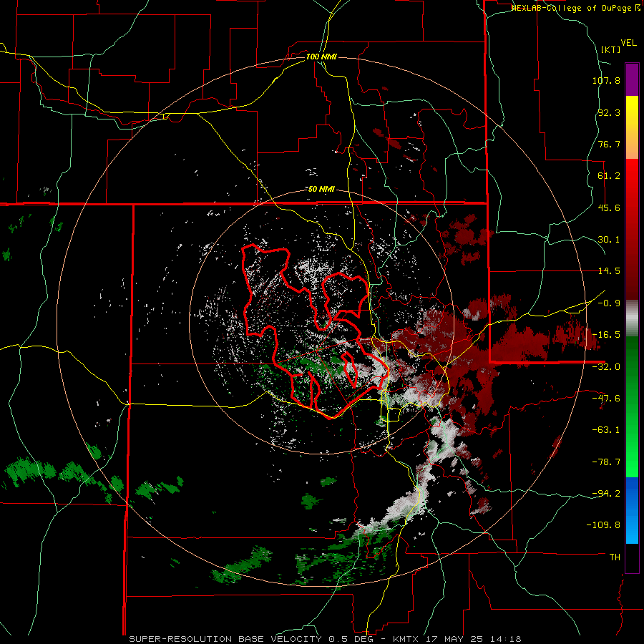Select the 61.2 velocity scale value
Screen dimensions: 644x644
pyautogui.click(x=609, y=176)
